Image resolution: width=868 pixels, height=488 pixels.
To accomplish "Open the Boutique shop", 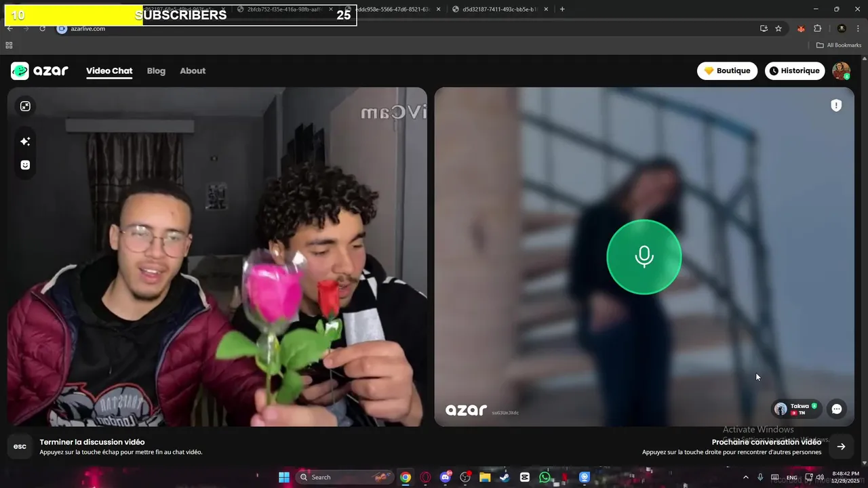I will [x=727, y=70].
